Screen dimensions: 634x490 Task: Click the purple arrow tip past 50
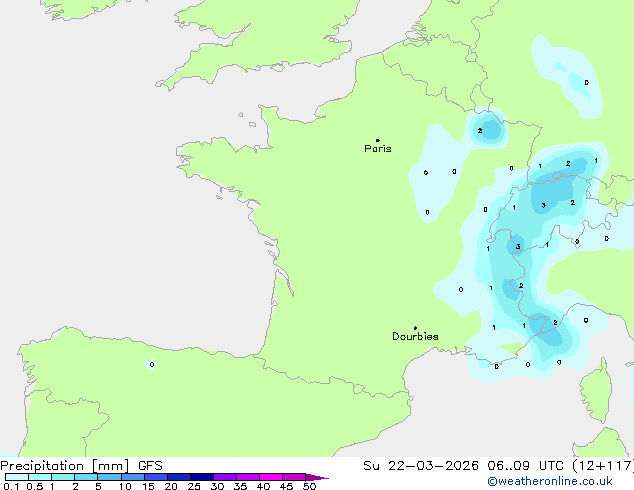317,477
